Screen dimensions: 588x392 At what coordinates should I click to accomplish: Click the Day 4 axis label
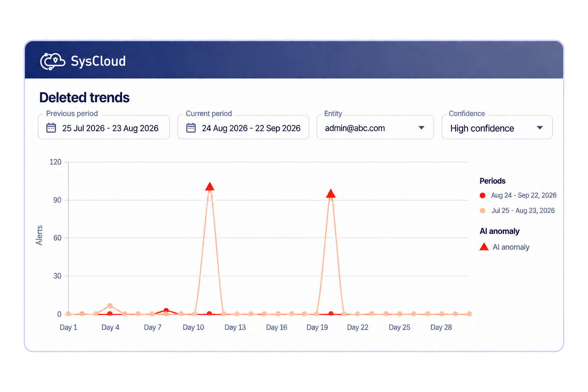110,327
